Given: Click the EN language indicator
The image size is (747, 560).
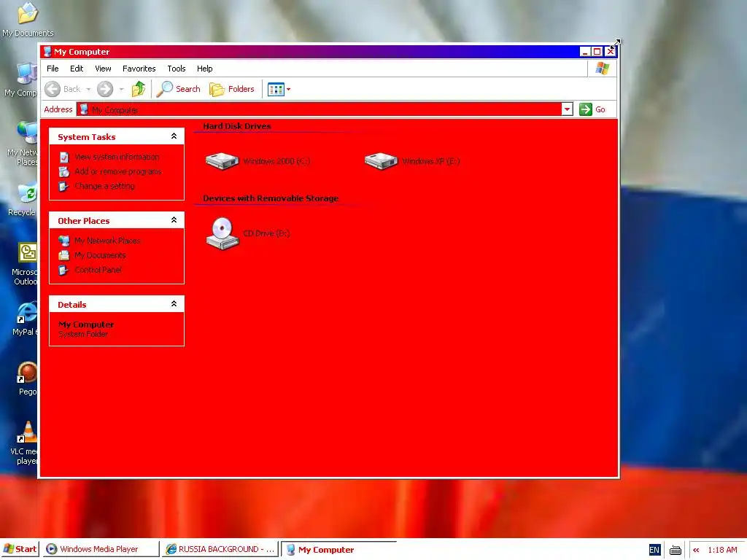Looking at the screenshot, I should tap(654, 550).
